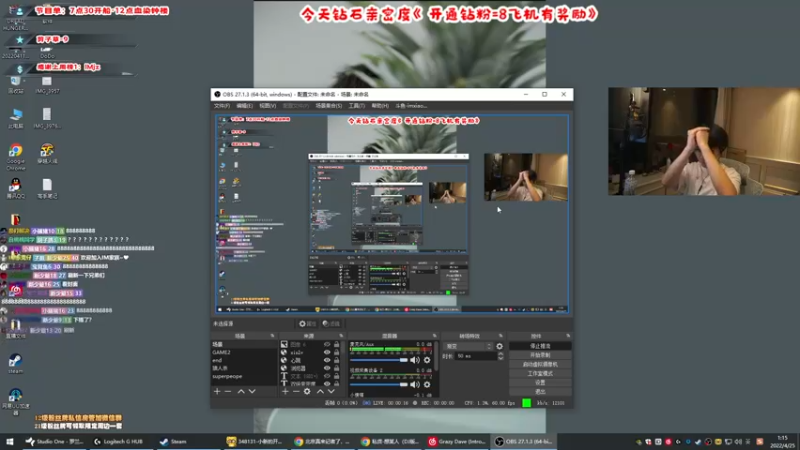This screenshot has width=800, height=450.
Task: Move the selected source up in Sources
Action: click(x=320, y=391)
